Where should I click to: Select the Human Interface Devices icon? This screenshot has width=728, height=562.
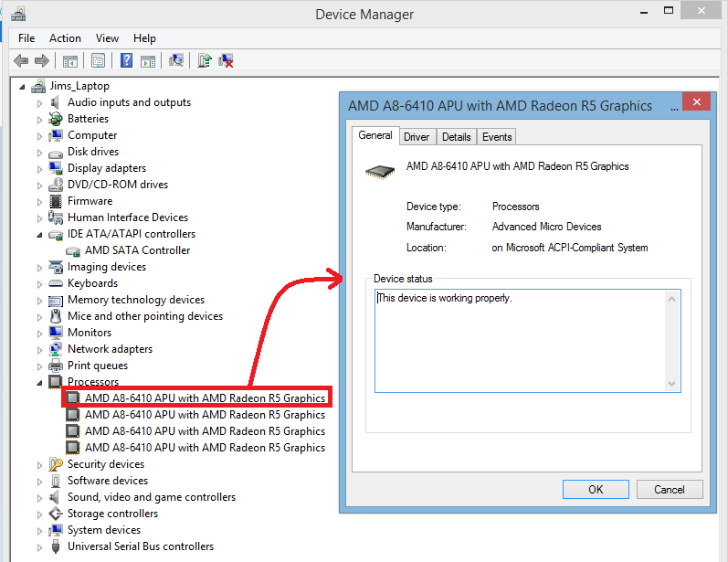[x=56, y=217]
